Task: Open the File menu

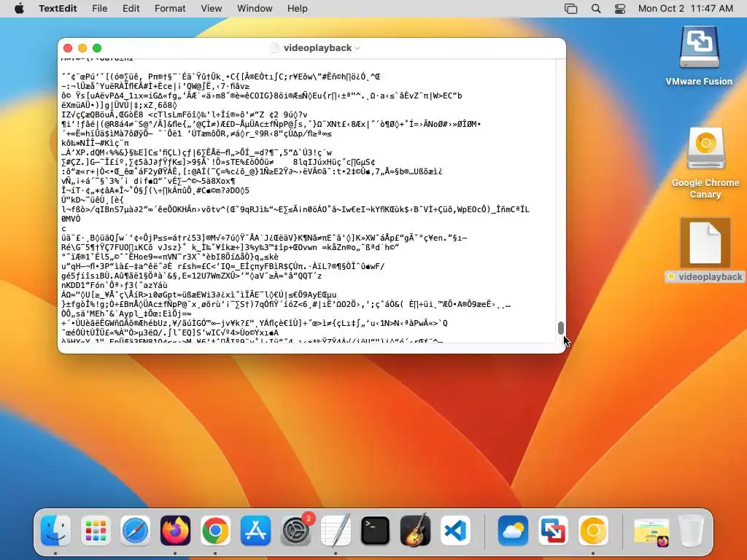Action: tap(99, 8)
